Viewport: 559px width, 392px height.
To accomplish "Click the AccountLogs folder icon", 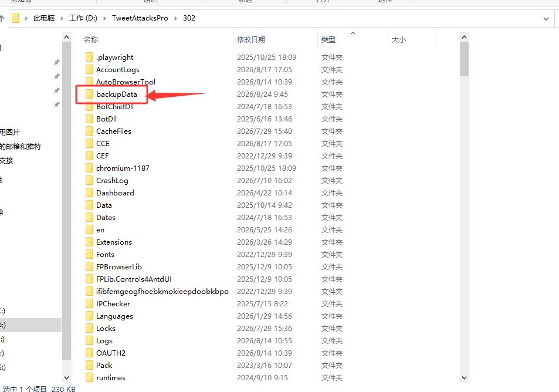I will pyautogui.click(x=89, y=70).
